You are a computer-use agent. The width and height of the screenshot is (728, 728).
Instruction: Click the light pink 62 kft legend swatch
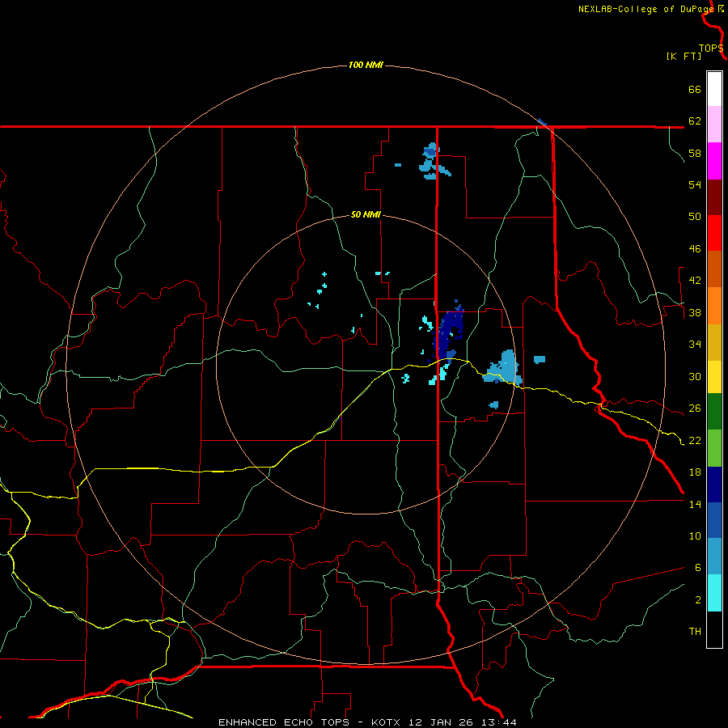(x=714, y=124)
